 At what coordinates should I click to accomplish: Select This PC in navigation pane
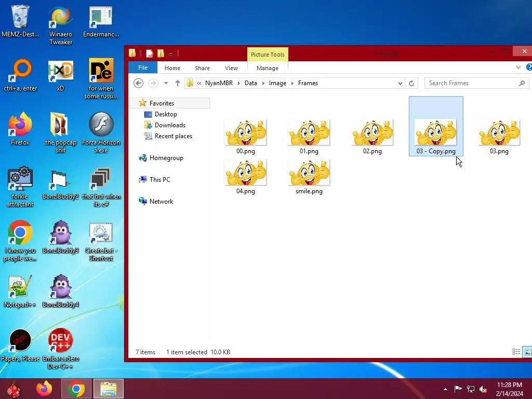click(x=160, y=179)
